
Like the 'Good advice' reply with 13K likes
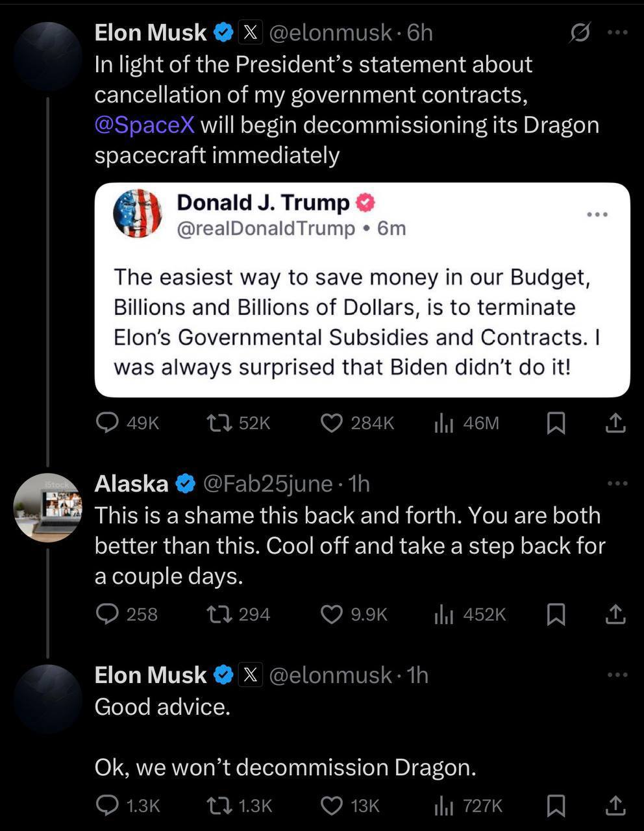(332, 806)
